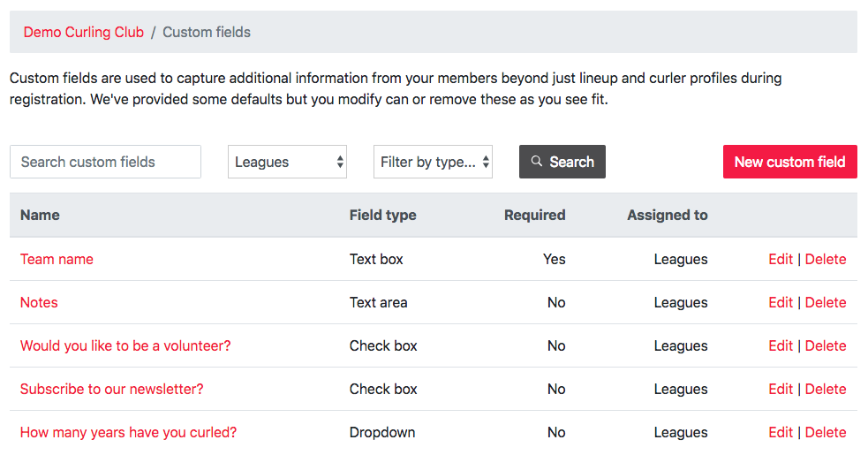Open the Team name custom field
868x455 pixels.
pyautogui.click(x=57, y=260)
